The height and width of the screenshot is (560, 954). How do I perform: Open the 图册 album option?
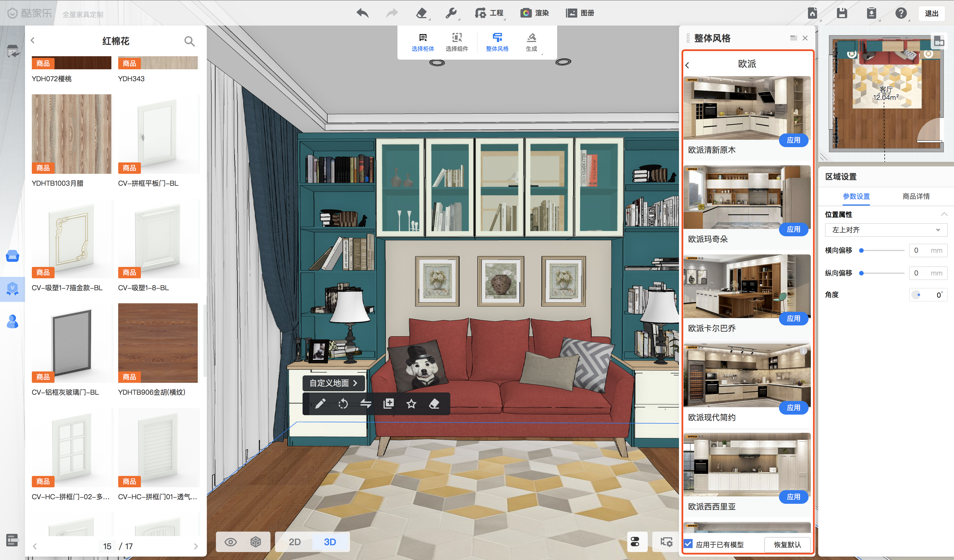click(580, 13)
